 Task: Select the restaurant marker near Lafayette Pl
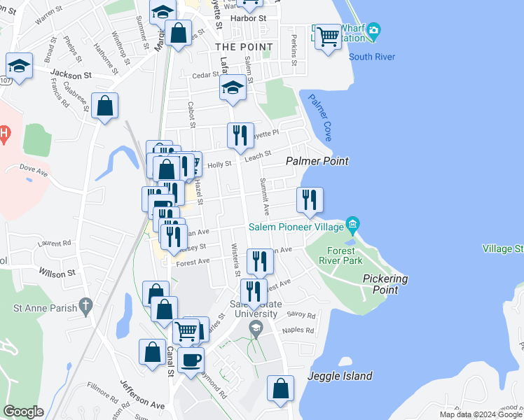click(x=240, y=138)
